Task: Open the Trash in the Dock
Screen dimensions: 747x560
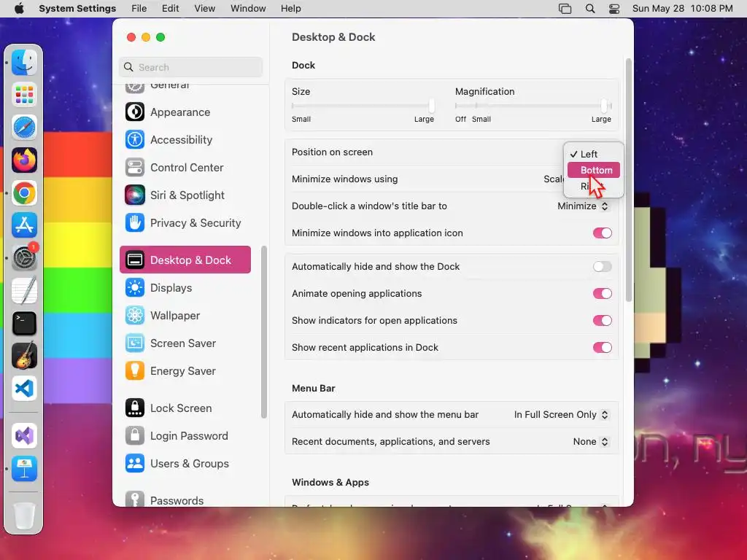Action: (24, 516)
